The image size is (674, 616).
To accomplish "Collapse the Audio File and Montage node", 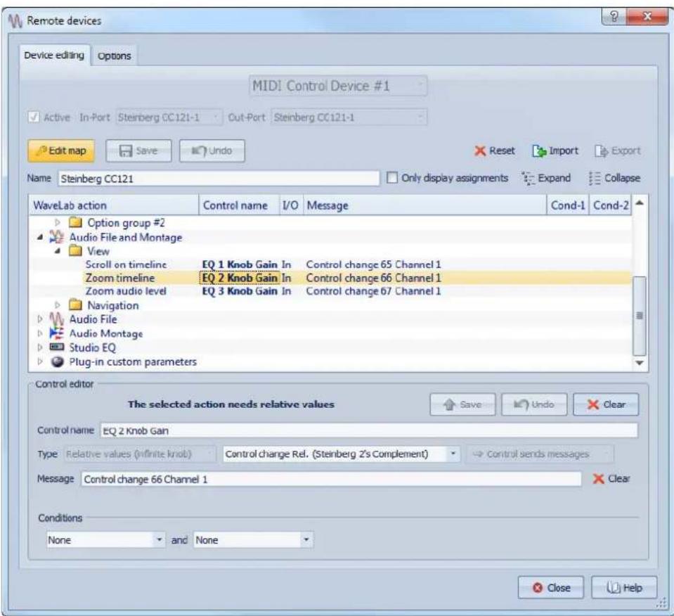I will 40,237.
